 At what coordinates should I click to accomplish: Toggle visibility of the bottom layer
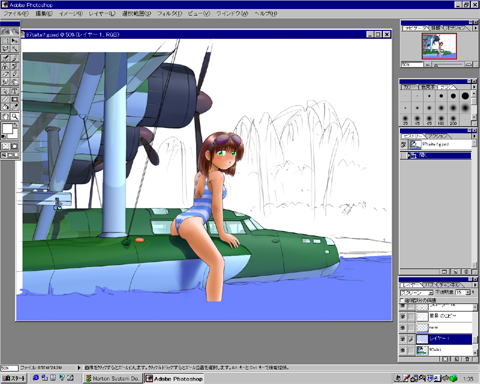coord(403,350)
